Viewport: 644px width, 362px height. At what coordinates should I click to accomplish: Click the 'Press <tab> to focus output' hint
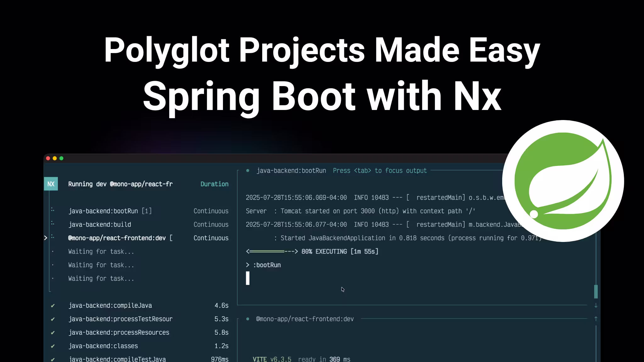[379, 170]
